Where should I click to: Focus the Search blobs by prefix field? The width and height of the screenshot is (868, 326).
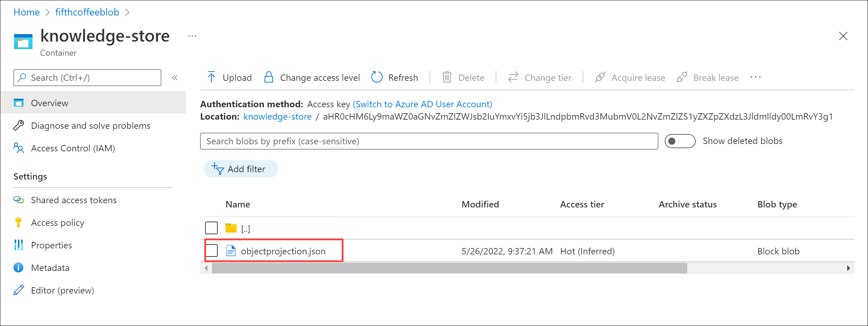429,141
